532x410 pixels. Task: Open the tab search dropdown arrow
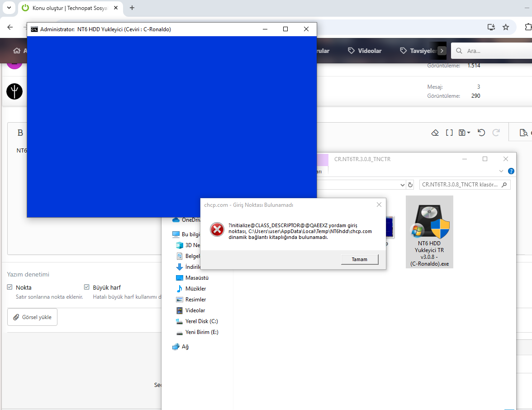click(x=9, y=8)
